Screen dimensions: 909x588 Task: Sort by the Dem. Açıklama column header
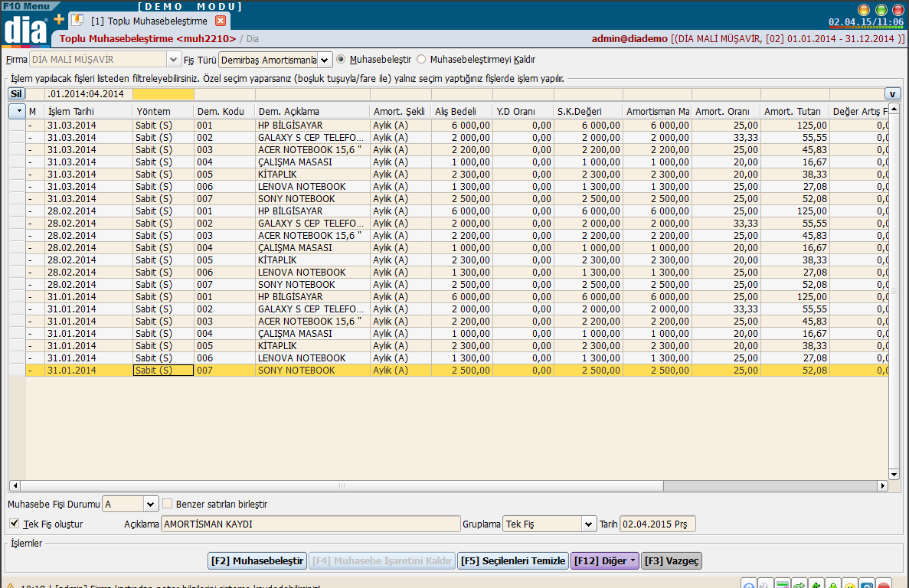312,111
